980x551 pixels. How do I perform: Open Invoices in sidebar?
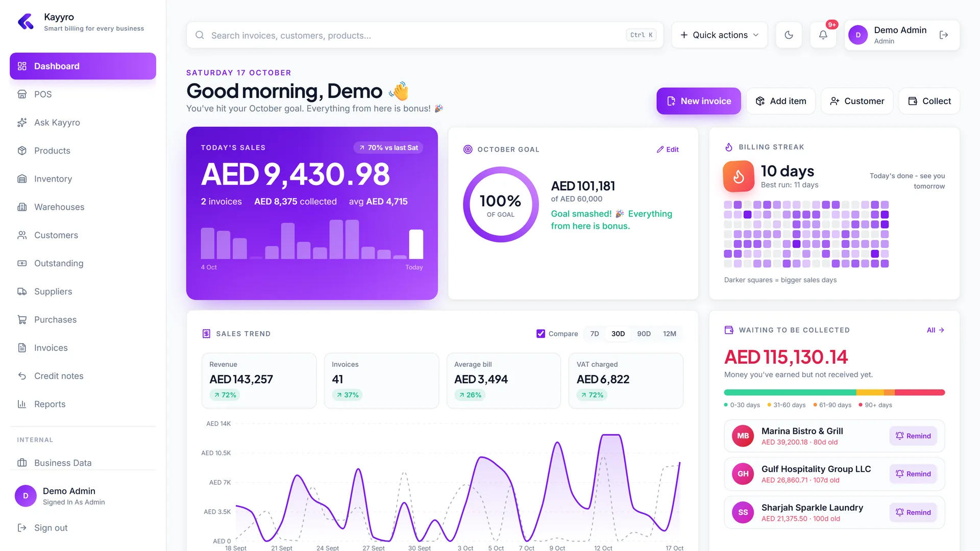pos(83,348)
